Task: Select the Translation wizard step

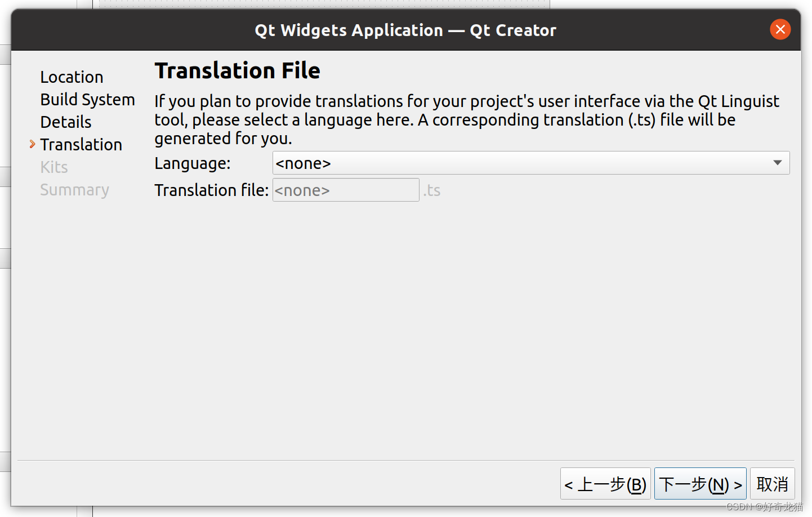Action: coord(81,145)
